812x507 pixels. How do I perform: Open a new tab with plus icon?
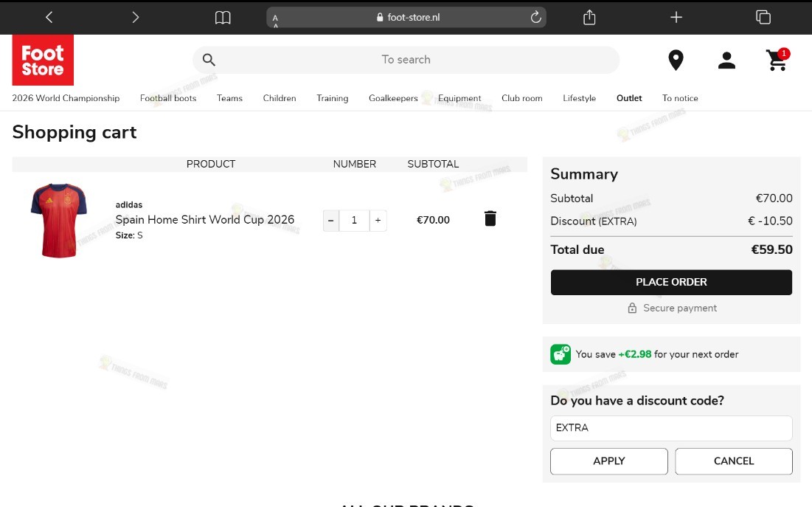coord(676,17)
